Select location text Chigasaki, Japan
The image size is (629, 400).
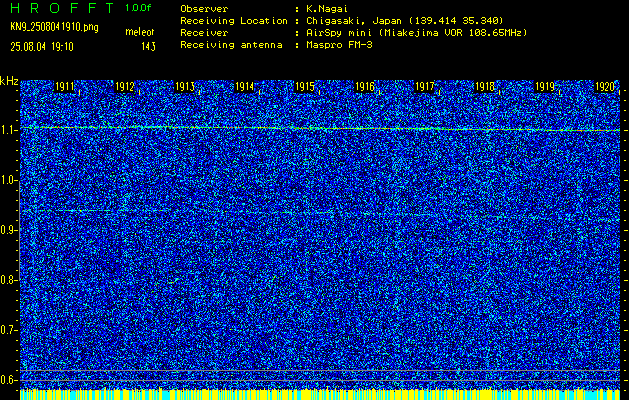click(354, 21)
